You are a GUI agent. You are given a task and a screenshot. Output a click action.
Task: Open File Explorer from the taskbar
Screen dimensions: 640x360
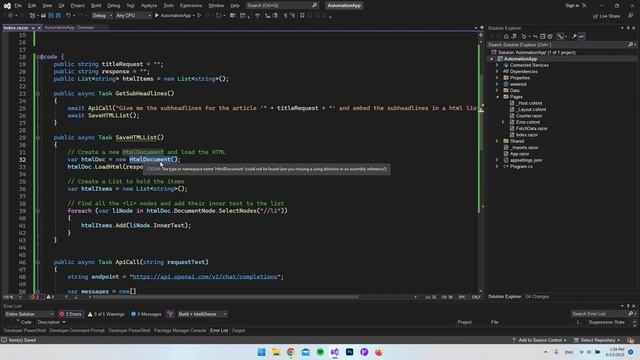[x=276, y=352]
